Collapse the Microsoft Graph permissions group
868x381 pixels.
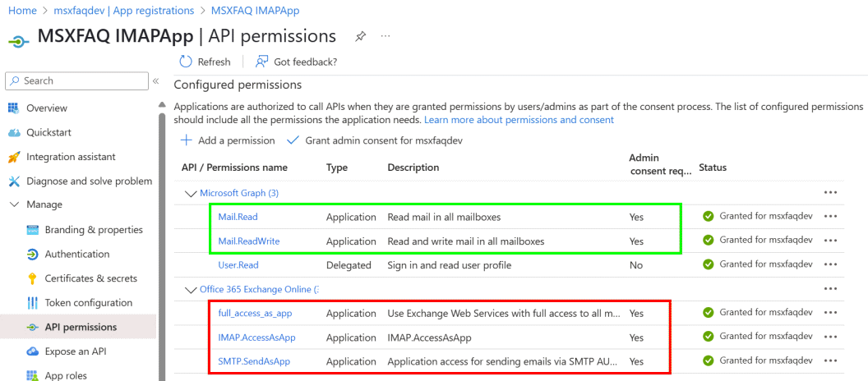[191, 194]
